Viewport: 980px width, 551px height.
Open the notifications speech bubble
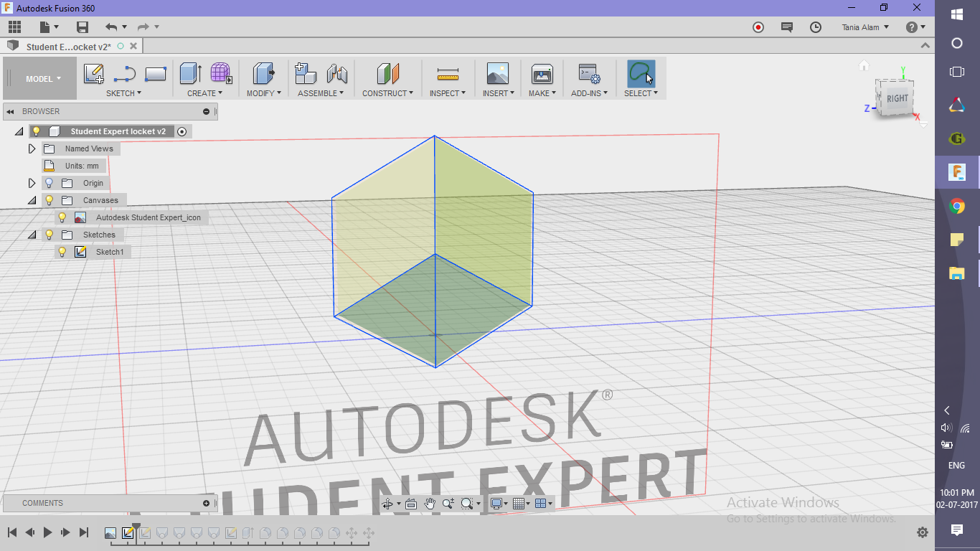787,27
